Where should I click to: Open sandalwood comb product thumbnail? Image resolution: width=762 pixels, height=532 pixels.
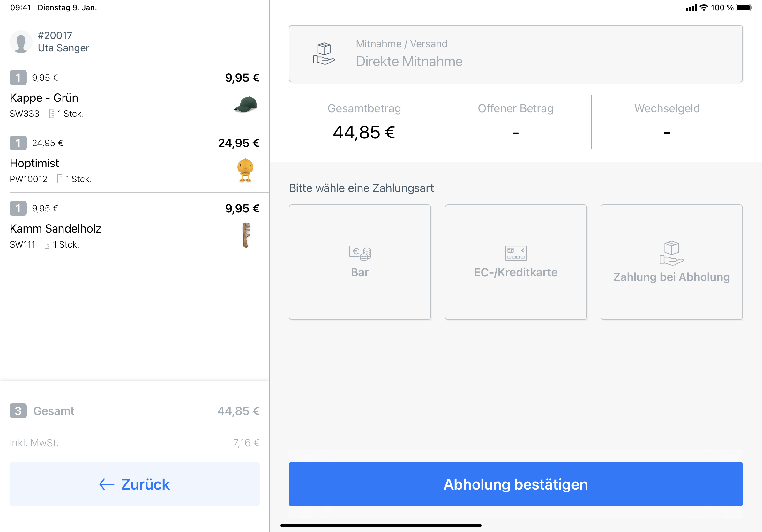pos(246,235)
